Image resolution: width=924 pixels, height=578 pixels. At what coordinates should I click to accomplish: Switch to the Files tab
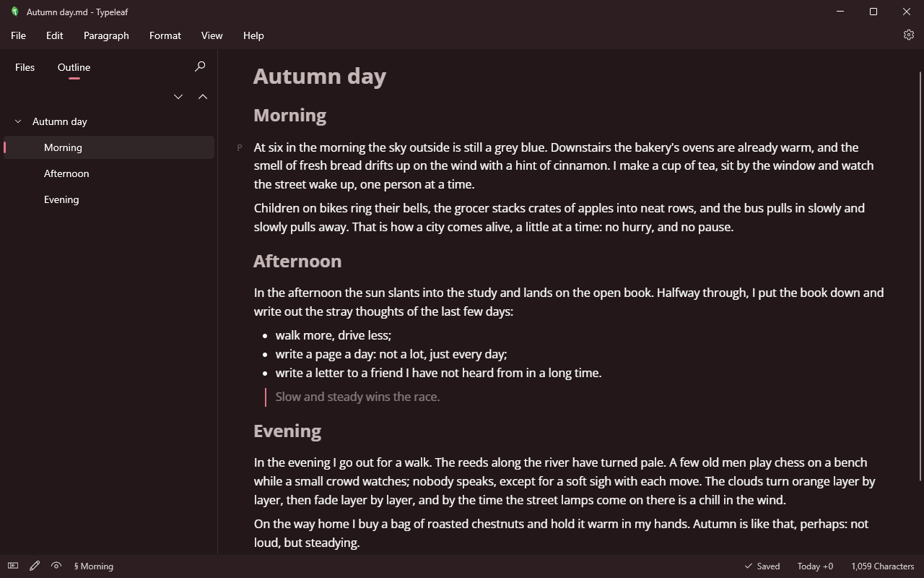pos(25,67)
